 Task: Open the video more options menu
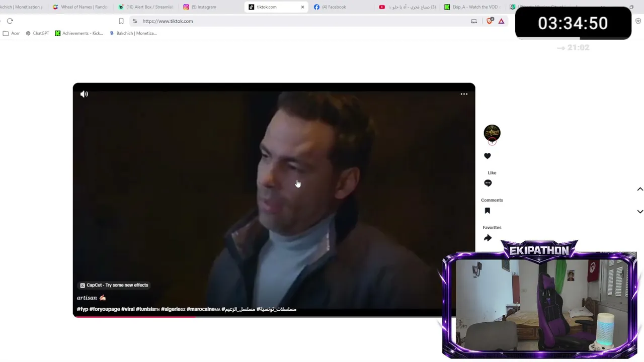464,94
